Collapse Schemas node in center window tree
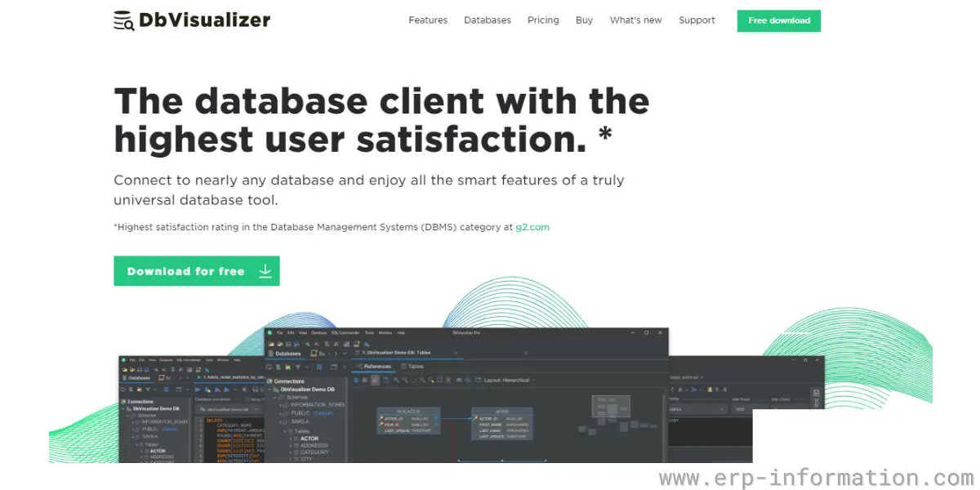980x490 pixels. point(274,398)
